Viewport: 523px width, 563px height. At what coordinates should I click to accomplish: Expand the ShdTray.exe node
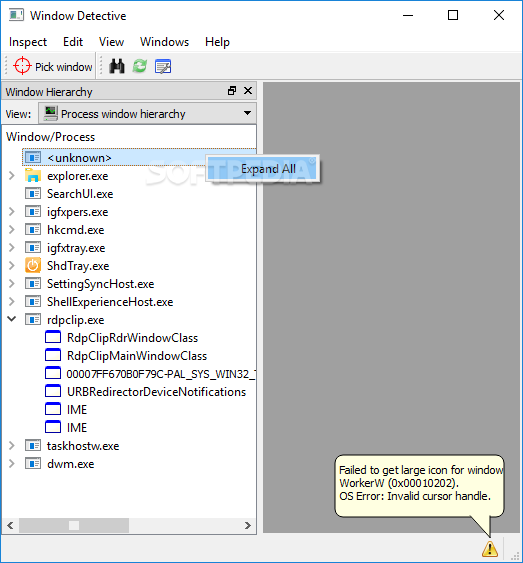(x=12, y=266)
